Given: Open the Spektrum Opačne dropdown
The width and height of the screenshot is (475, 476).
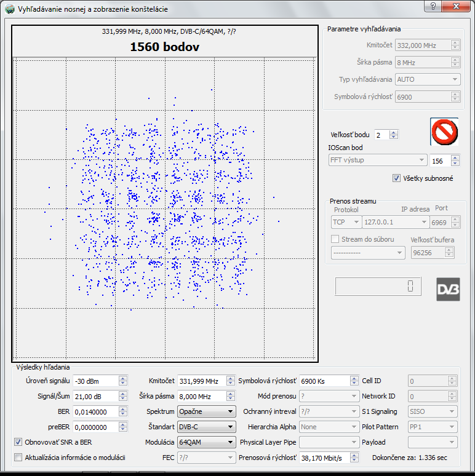Looking at the screenshot, I should tap(207, 411).
